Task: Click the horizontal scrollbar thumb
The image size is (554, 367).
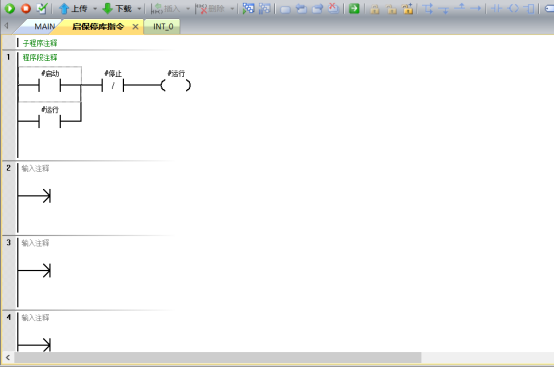Action: 218,357
